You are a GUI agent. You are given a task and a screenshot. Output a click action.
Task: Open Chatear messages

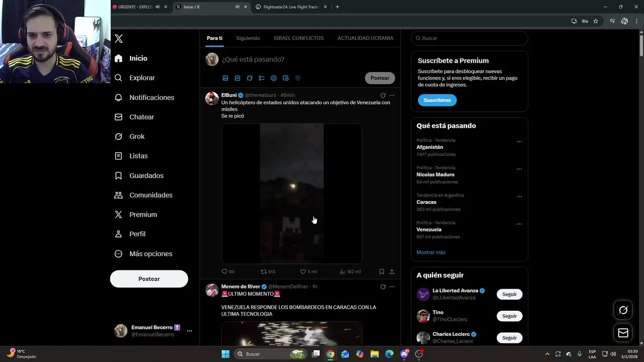(134, 117)
